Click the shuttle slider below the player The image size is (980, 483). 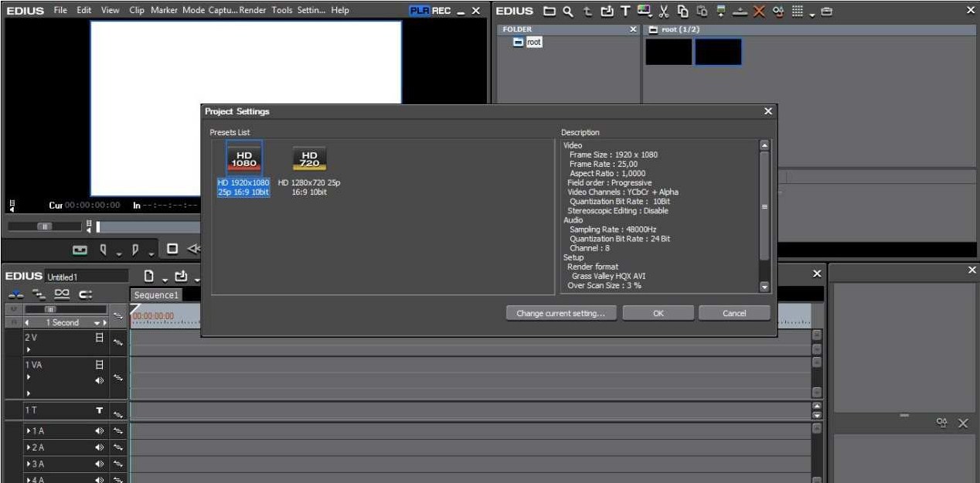pos(45,226)
